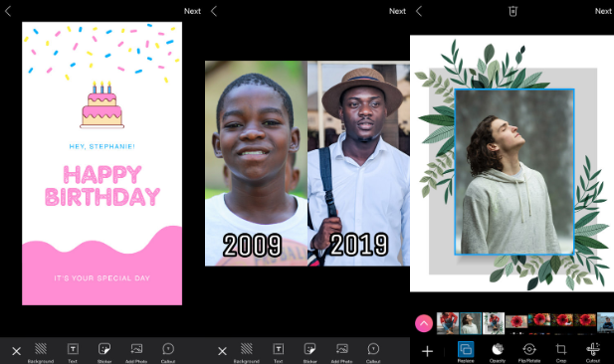The height and width of the screenshot is (364, 614).
Task: Open the Flip/Rotate tool
Action: pos(529,352)
